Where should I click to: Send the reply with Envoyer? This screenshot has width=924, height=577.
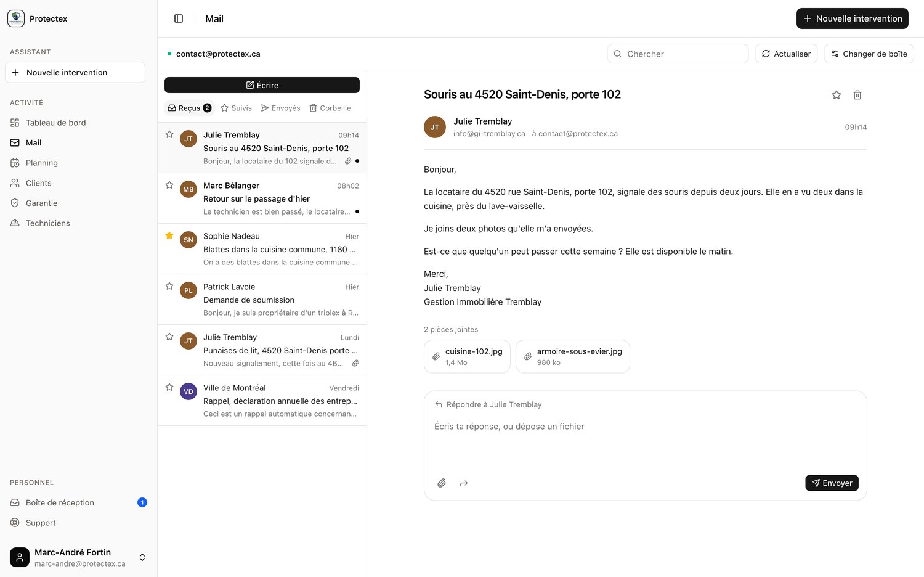832,483
